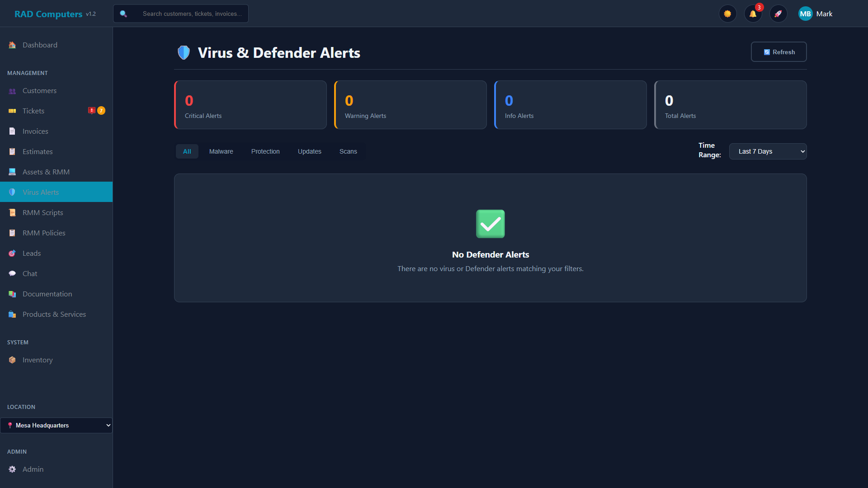Open the MB profile avatar menu

coord(805,14)
